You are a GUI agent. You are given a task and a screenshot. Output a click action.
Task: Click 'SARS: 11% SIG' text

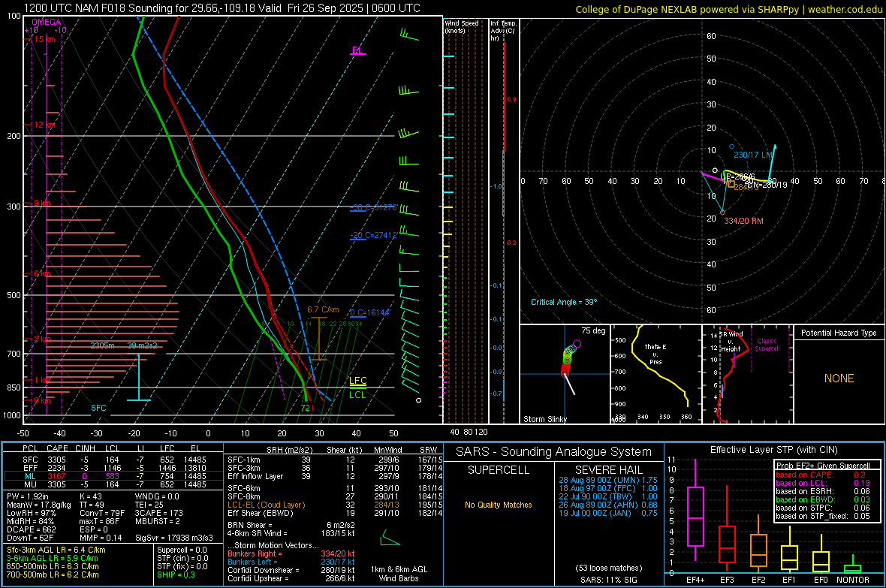pos(608,580)
